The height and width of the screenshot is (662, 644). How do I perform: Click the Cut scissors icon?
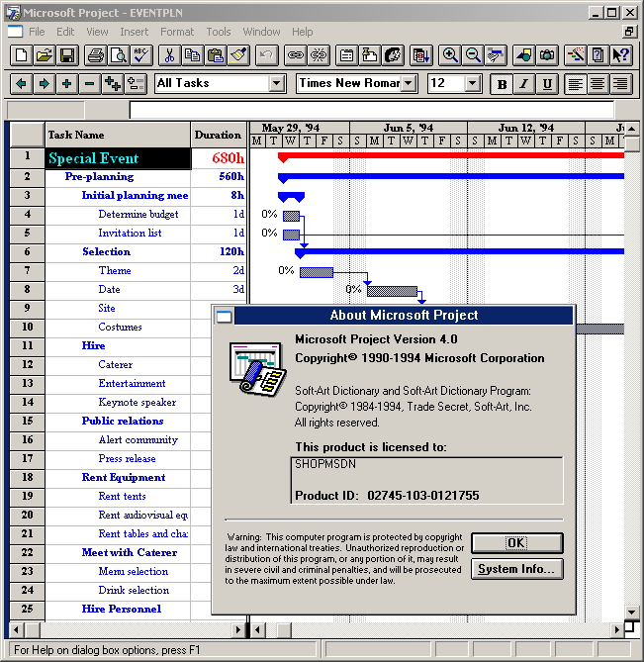click(x=170, y=55)
